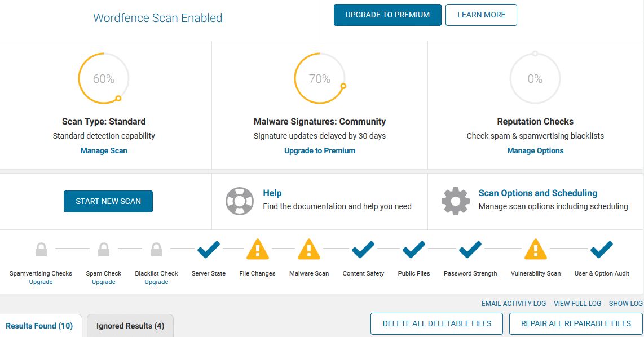Viewport: 644px width, 337px height.
Task: Click Repair All Repairable Files
Action: (x=576, y=324)
